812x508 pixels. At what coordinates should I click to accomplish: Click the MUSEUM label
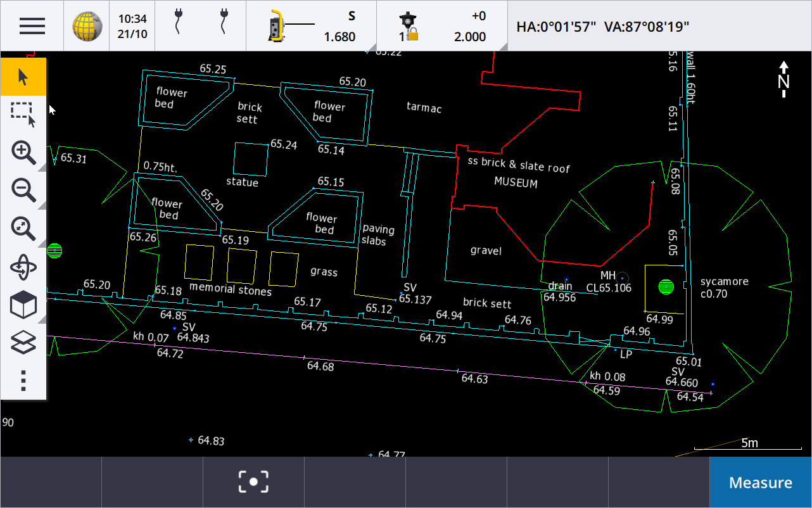[x=516, y=183]
